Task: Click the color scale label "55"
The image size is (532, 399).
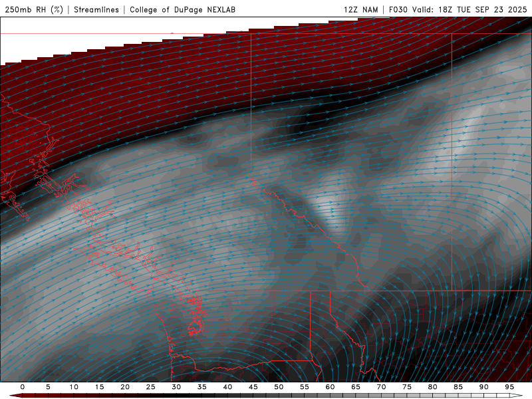Action: click(305, 387)
